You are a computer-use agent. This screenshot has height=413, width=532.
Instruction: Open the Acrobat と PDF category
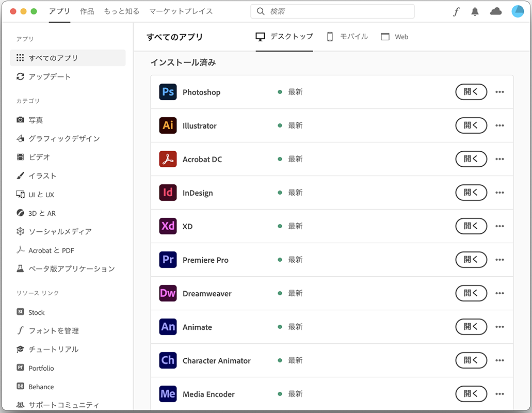[x=45, y=250]
